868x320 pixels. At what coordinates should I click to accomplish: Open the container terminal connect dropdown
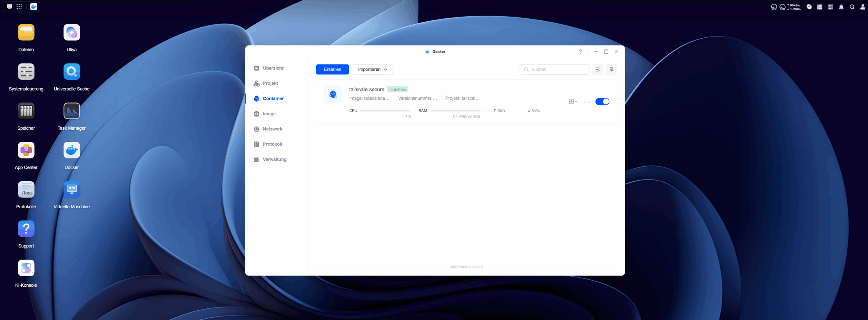(573, 102)
